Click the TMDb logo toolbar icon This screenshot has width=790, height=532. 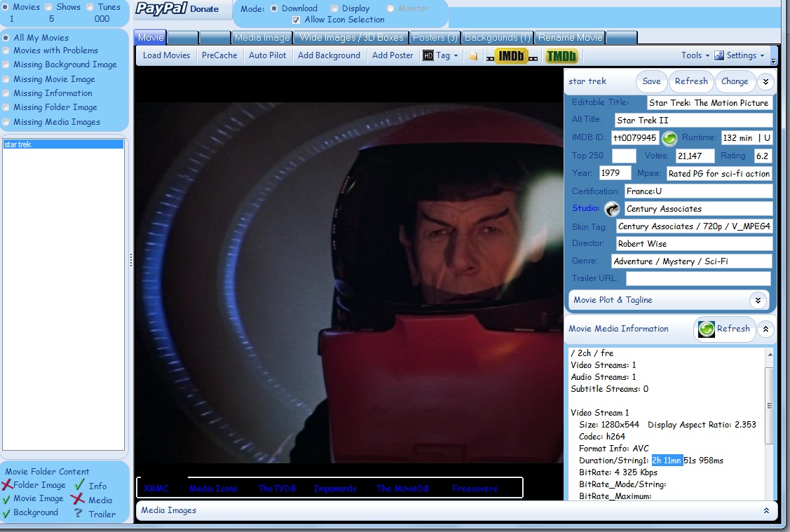pyautogui.click(x=561, y=56)
